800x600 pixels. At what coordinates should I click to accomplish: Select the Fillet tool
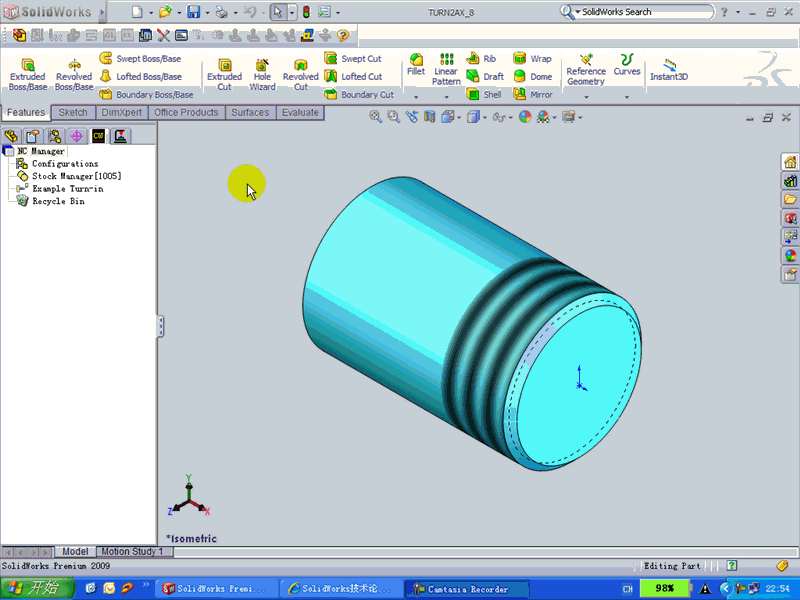point(416,65)
